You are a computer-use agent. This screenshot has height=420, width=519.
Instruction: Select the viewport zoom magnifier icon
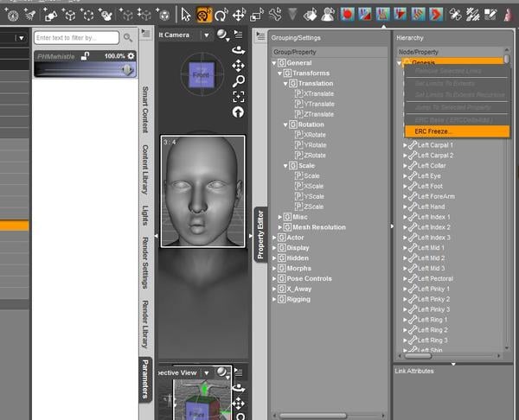(x=238, y=80)
